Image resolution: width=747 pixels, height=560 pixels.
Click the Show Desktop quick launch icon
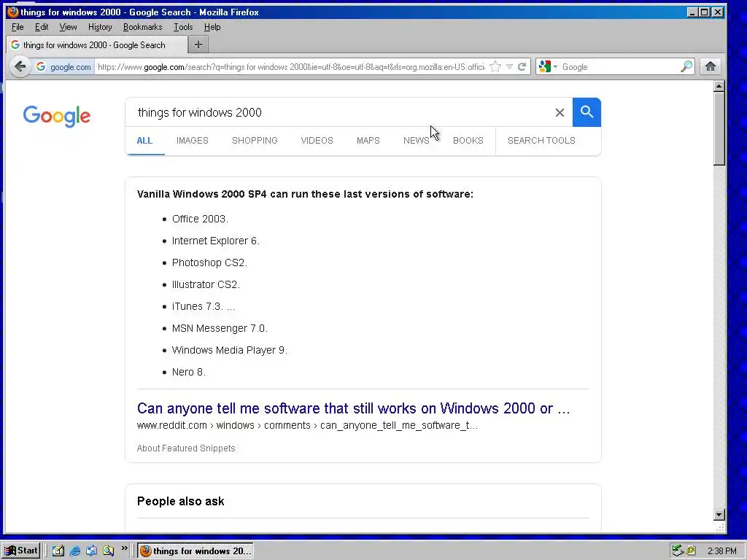58,551
